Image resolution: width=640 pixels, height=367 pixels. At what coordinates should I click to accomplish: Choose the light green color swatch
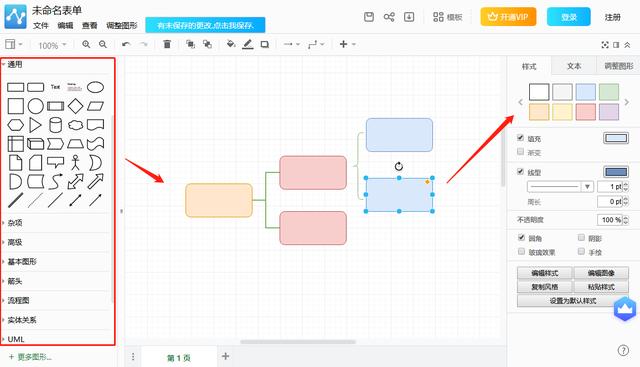pyautogui.click(x=609, y=92)
